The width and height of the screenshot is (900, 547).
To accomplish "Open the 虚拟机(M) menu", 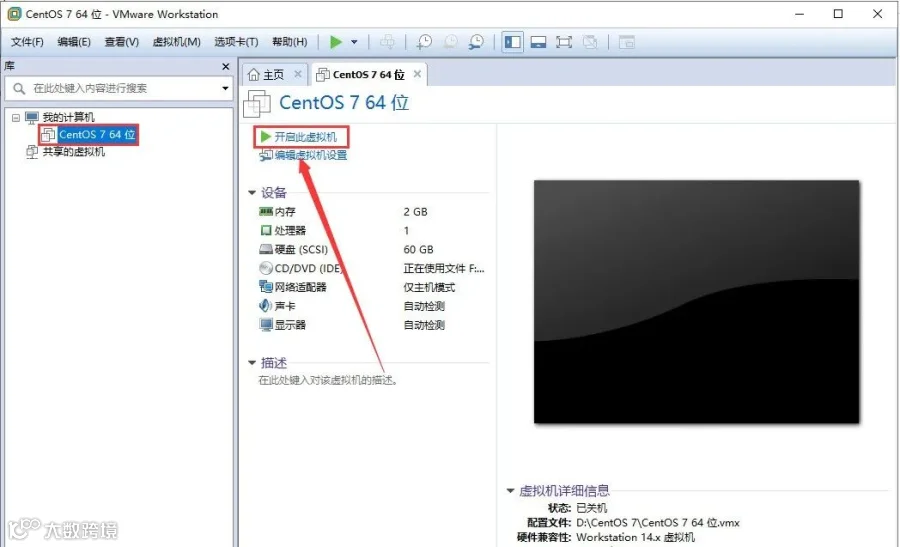I will tap(176, 42).
